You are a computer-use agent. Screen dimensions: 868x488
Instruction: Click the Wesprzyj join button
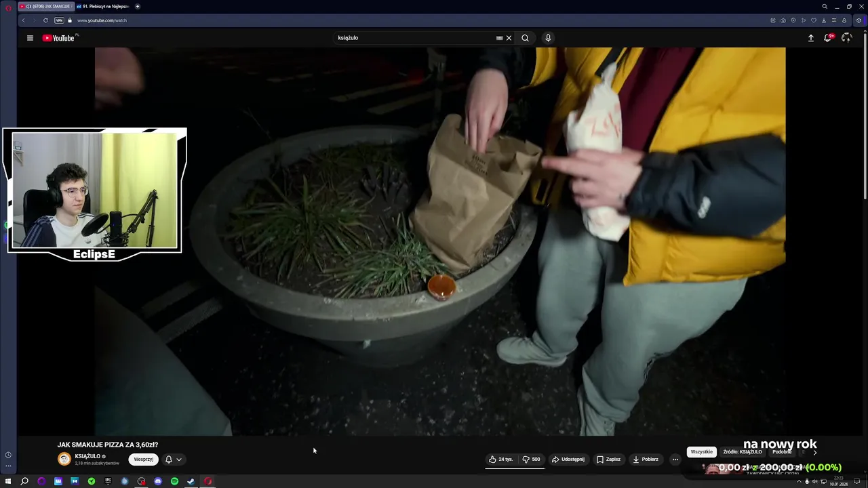coord(143,459)
